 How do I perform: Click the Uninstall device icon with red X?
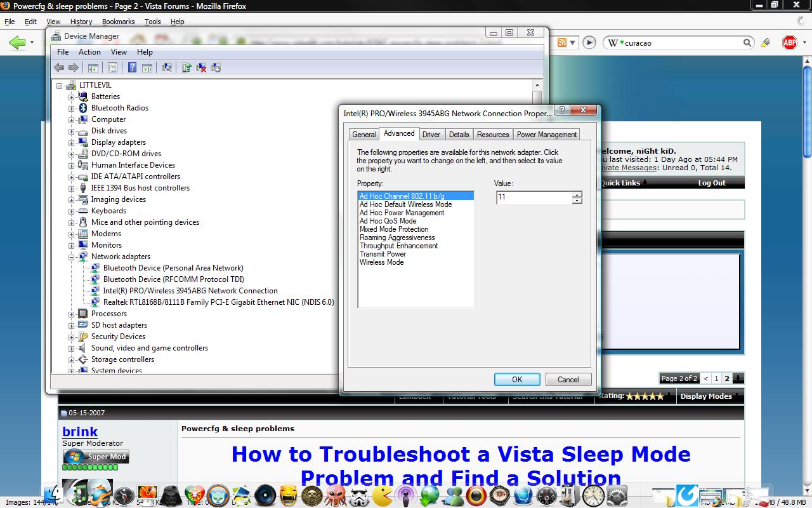[201, 67]
